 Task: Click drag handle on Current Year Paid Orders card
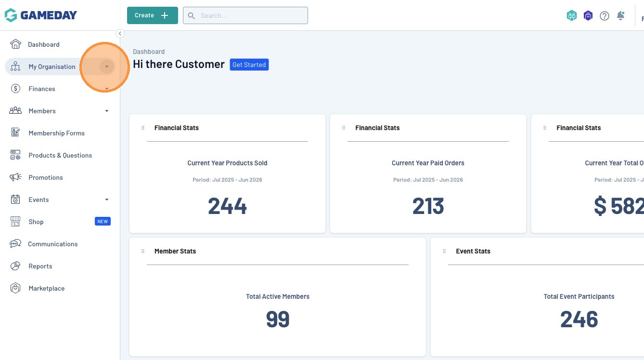[344, 128]
